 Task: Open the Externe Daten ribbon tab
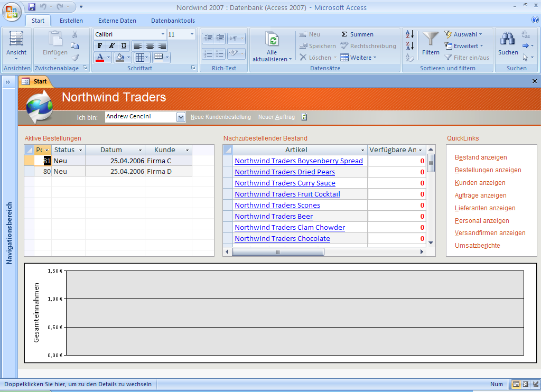tap(117, 21)
